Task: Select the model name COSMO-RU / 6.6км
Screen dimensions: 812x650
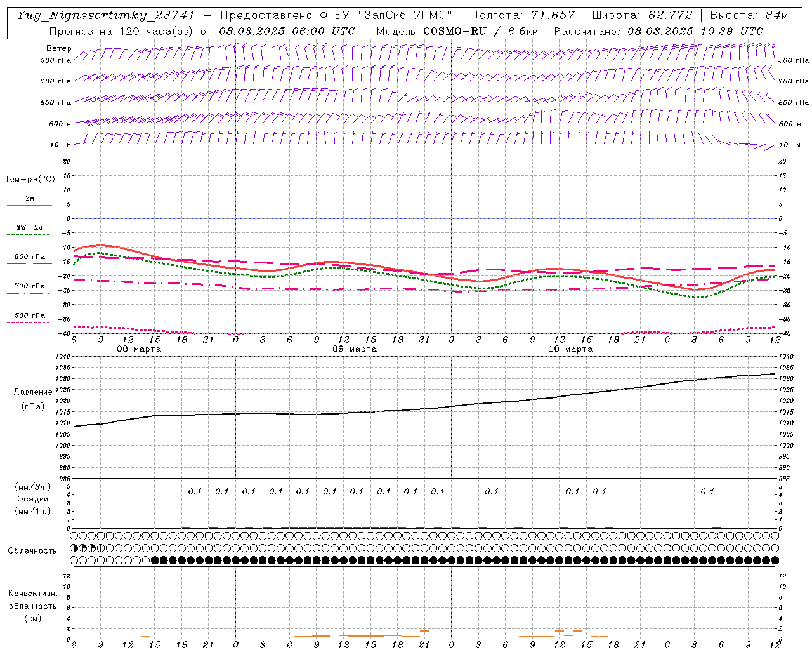Action: pos(480,31)
